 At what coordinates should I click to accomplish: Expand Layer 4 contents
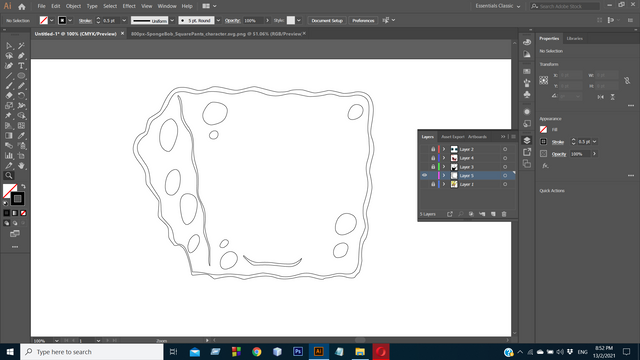(x=444, y=158)
